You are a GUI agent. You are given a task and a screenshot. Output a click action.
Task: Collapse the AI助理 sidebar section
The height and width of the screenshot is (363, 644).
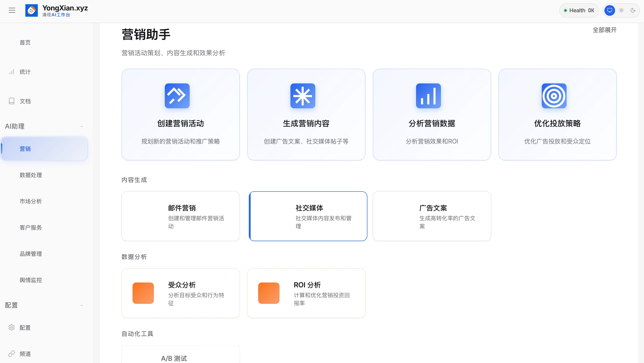81,127
